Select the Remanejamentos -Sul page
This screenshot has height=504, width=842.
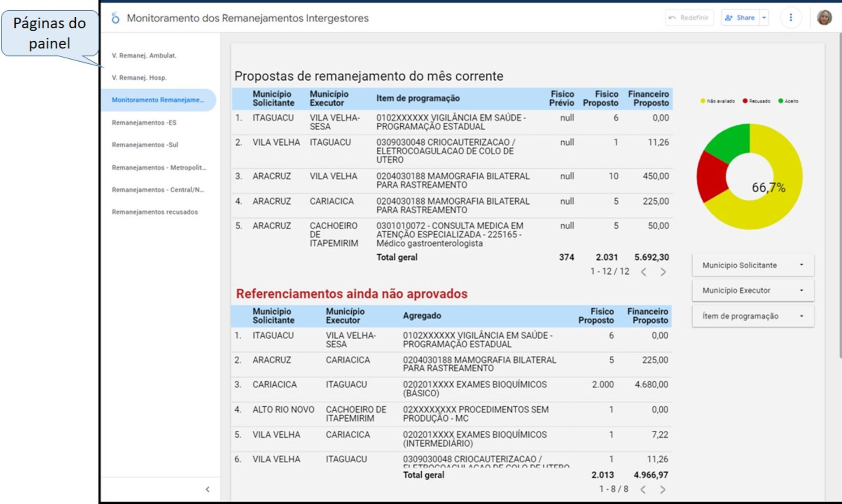tap(145, 145)
